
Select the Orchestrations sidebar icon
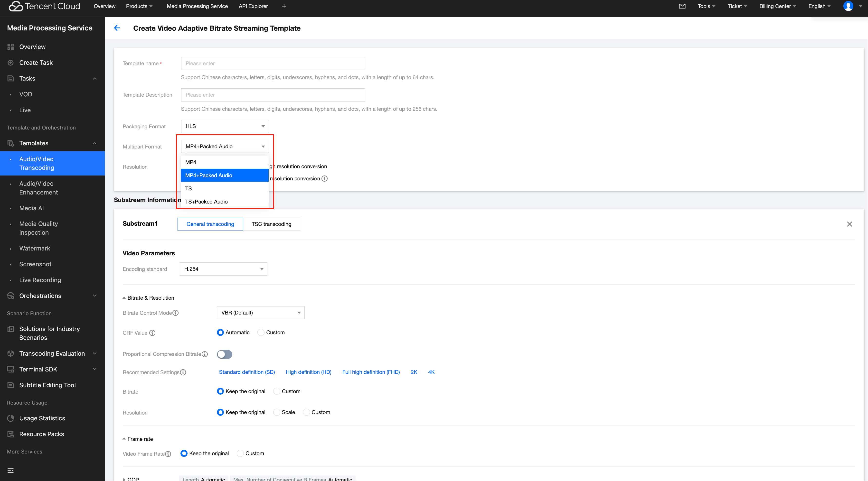10,296
